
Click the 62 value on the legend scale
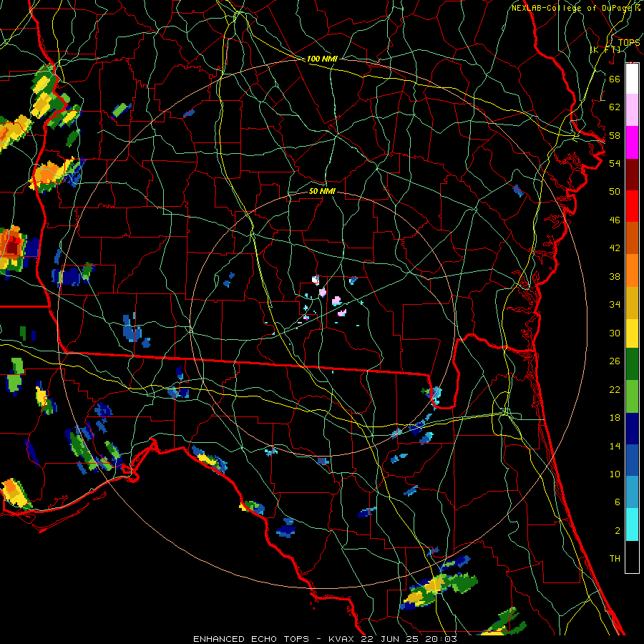pyautogui.click(x=615, y=107)
